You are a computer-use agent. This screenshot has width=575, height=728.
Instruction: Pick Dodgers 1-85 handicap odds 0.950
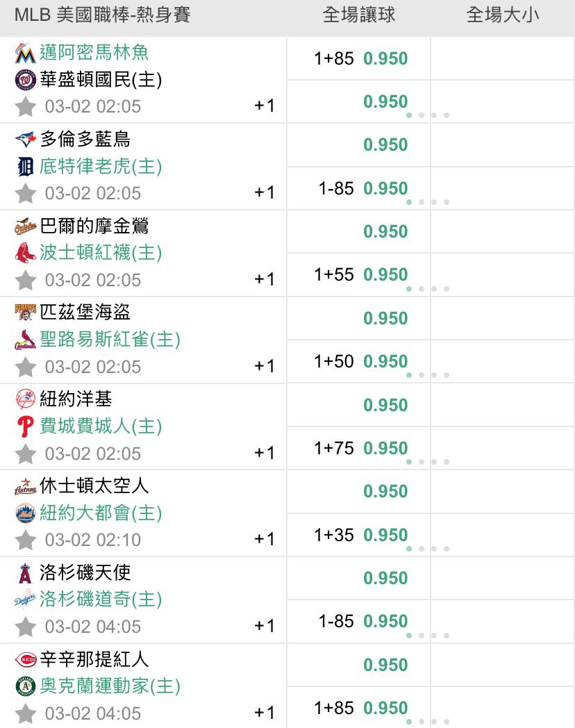tap(385, 622)
